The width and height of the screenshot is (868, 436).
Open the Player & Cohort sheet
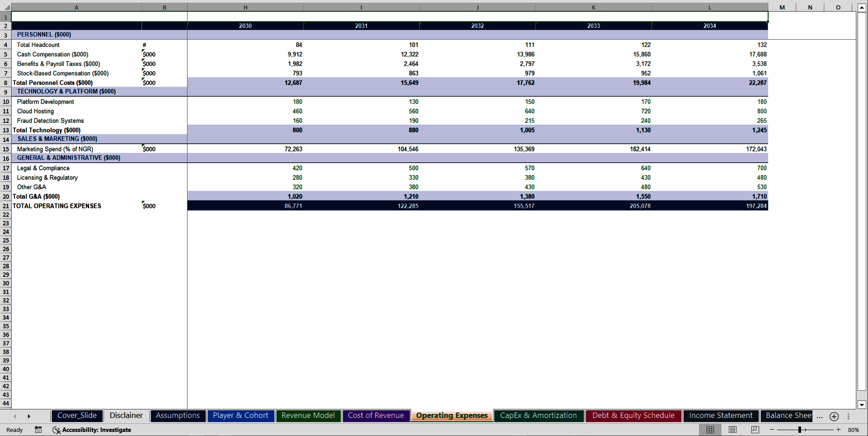(x=241, y=416)
